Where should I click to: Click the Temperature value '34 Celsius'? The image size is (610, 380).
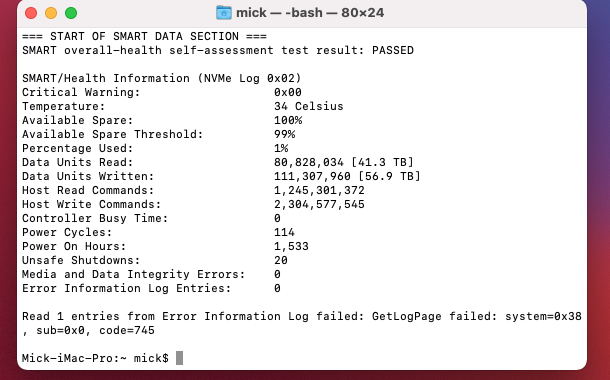point(309,106)
